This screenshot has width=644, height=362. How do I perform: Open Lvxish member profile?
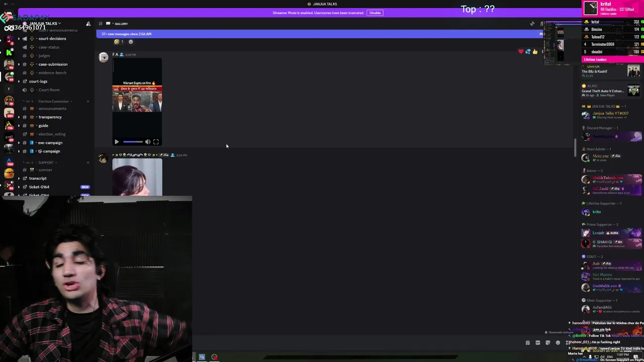click(610, 233)
